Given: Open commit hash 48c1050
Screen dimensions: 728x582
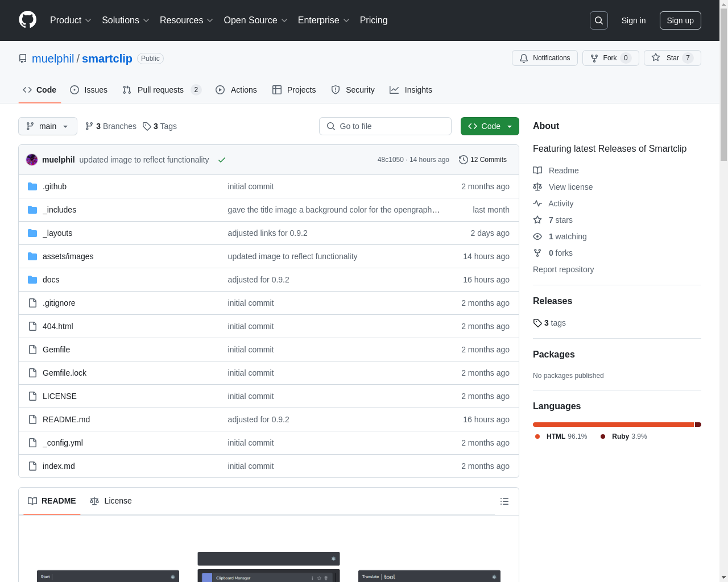Looking at the screenshot, I should 390,160.
